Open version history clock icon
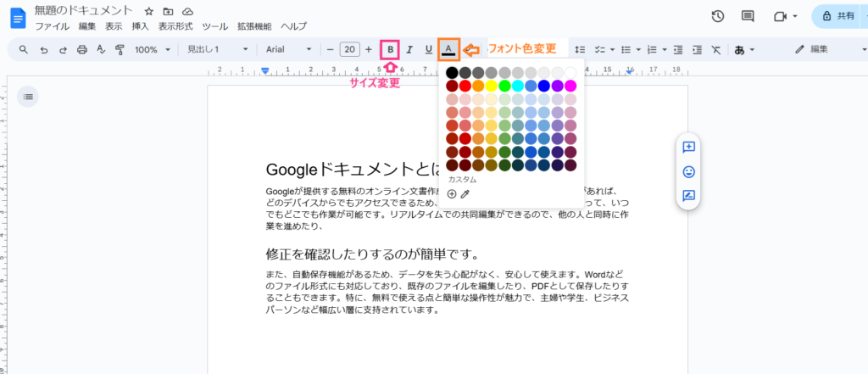This screenshot has width=868, height=374. [x=718, y=16]
